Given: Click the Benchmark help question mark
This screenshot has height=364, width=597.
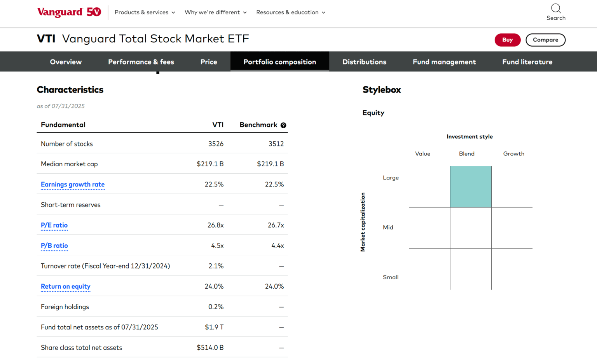Looking at the screenshot, I should 283,125.
